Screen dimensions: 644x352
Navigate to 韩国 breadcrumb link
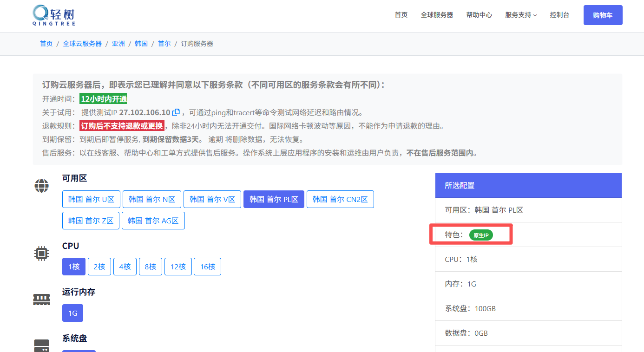[141, 44]
